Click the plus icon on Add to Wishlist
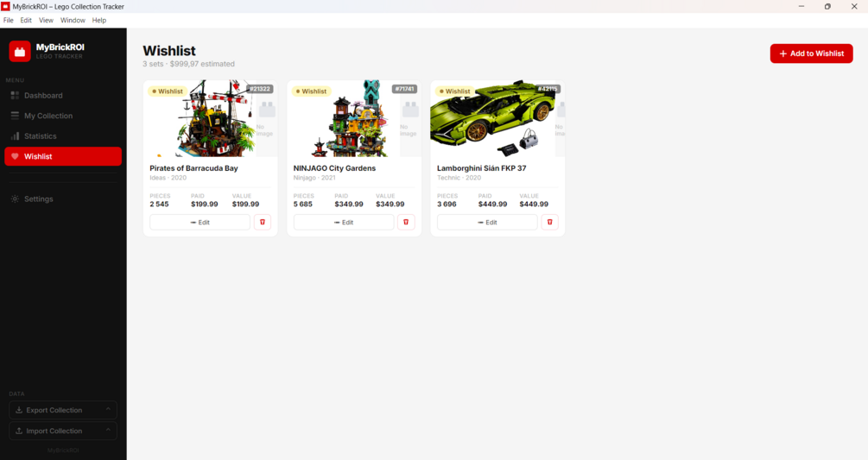Image resolution: width=868 pixels, height=460 pixels. (x=782, y=54)
